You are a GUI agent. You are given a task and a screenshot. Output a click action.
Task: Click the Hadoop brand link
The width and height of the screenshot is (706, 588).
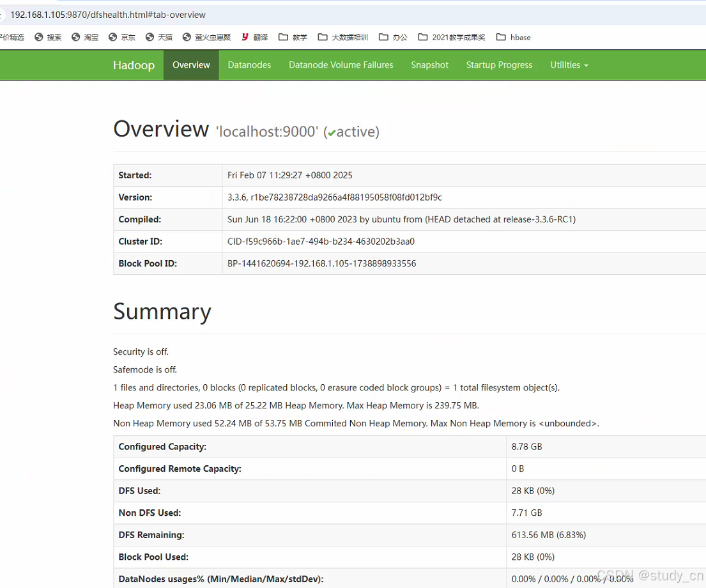click(134, 65)
